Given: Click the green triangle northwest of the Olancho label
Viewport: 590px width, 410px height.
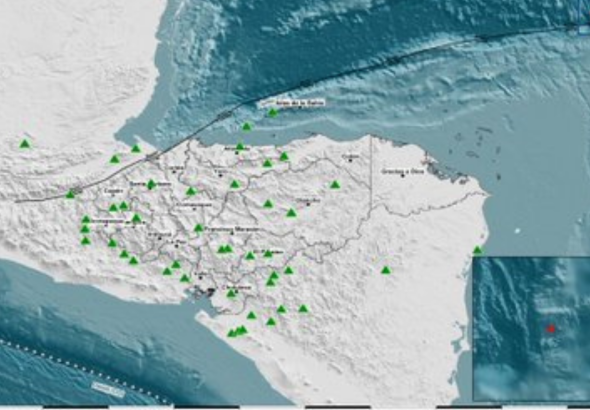Looking at the screenshot, I should [x=268, y=204].
